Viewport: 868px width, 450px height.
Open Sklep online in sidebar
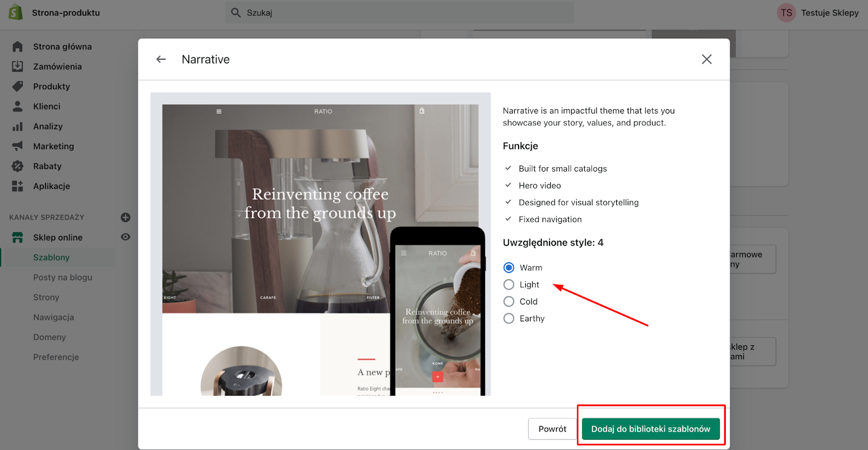[x=58, y=237]
